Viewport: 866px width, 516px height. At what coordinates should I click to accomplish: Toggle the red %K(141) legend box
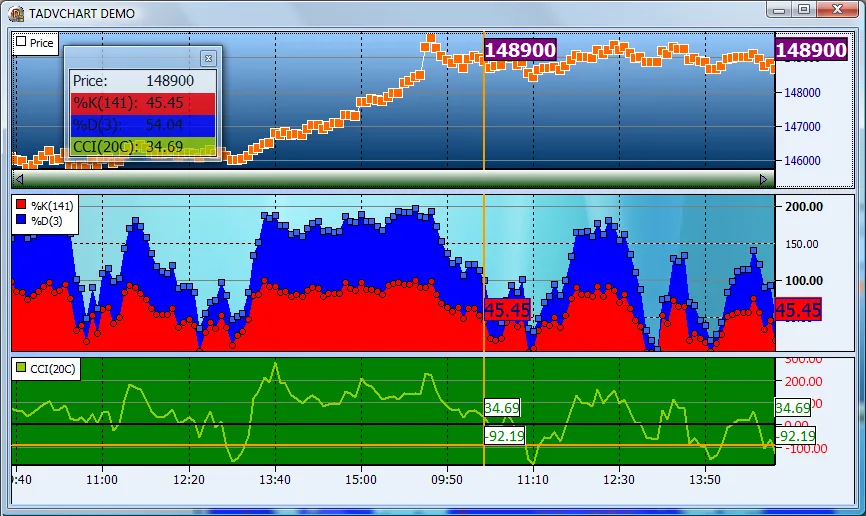pos(22,205)
